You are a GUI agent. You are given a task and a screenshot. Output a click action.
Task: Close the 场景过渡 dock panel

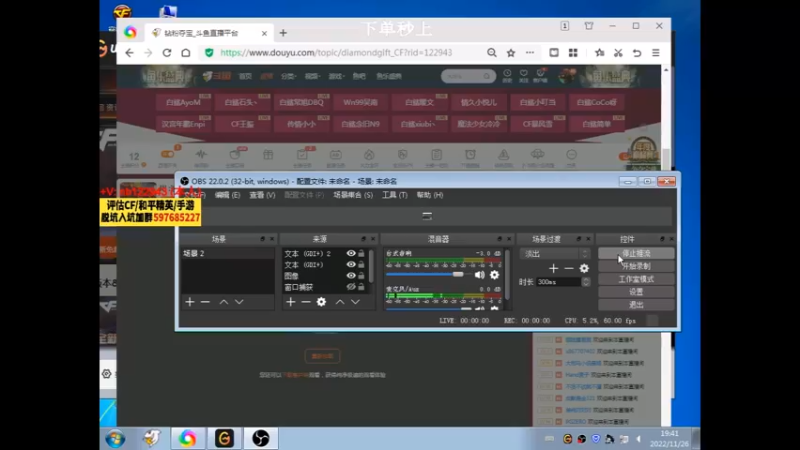[588, 239]
